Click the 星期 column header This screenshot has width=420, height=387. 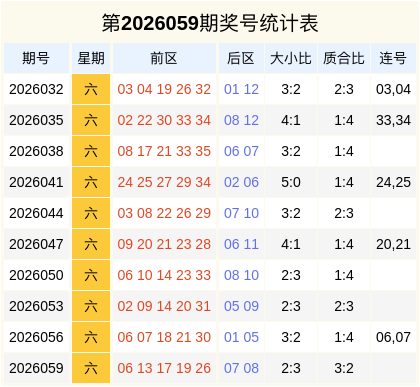pos(91,58)
